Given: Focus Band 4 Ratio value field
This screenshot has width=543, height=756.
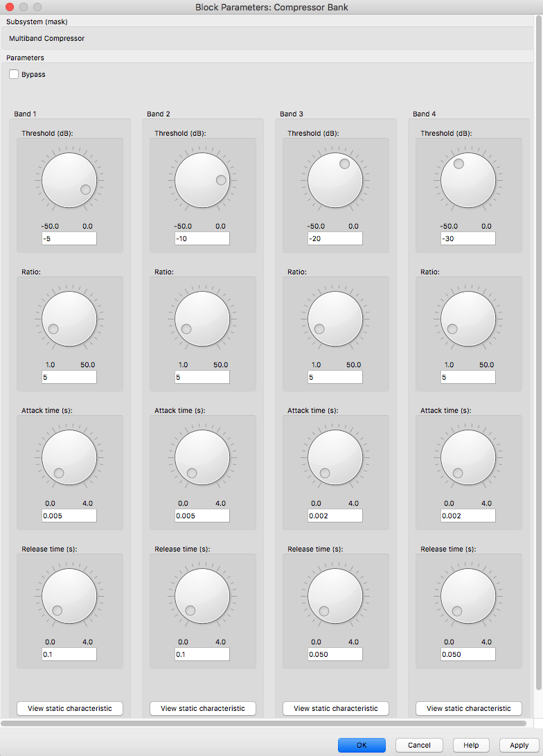Looking at the screenshot, I should [x=468, y=377].
